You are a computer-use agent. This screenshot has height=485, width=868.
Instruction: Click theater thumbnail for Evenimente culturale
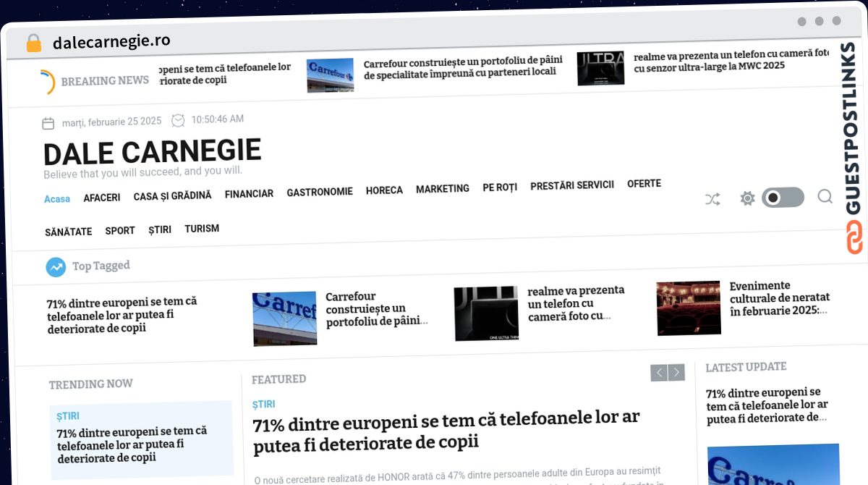(689, 308)
